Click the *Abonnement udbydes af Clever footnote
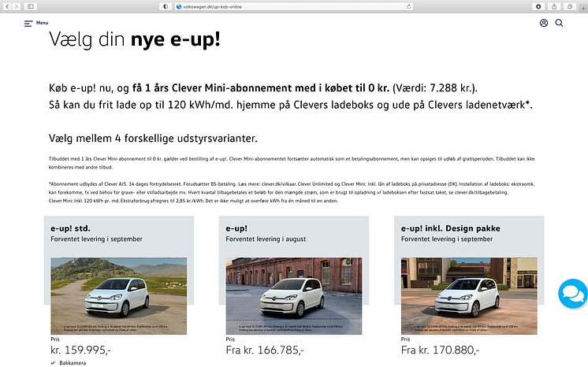 click(x=292, y=192)
